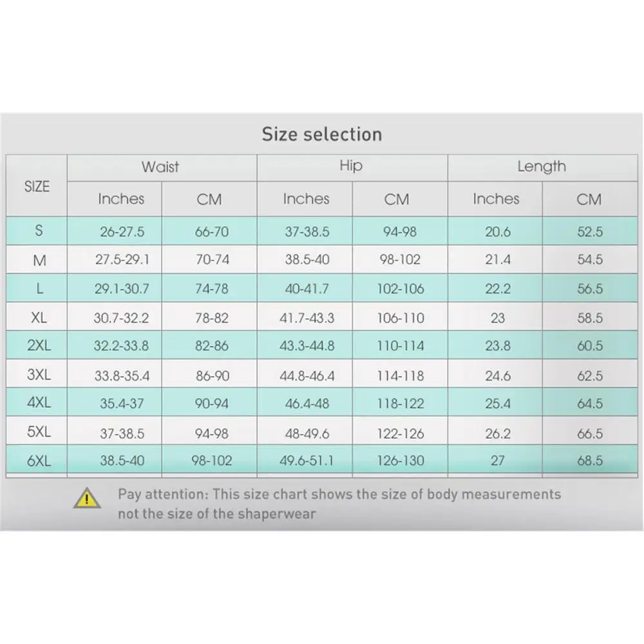Select the S size row label

(x=39, y=231)
